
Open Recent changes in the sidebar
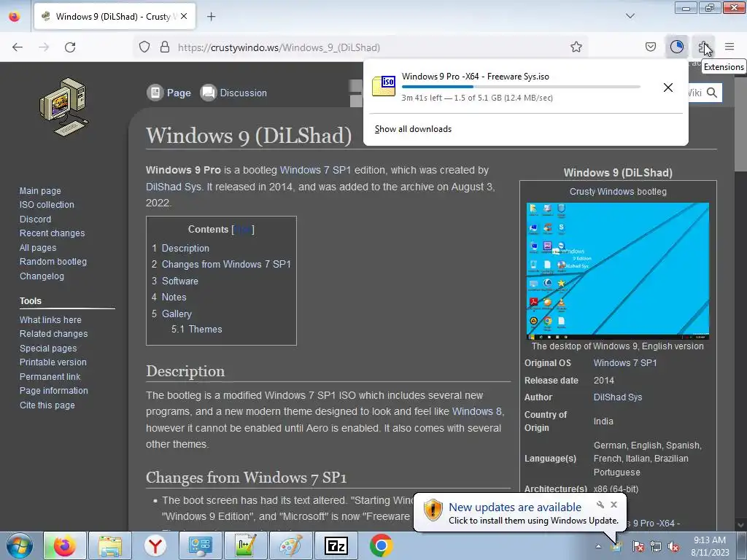click(52, 233)
